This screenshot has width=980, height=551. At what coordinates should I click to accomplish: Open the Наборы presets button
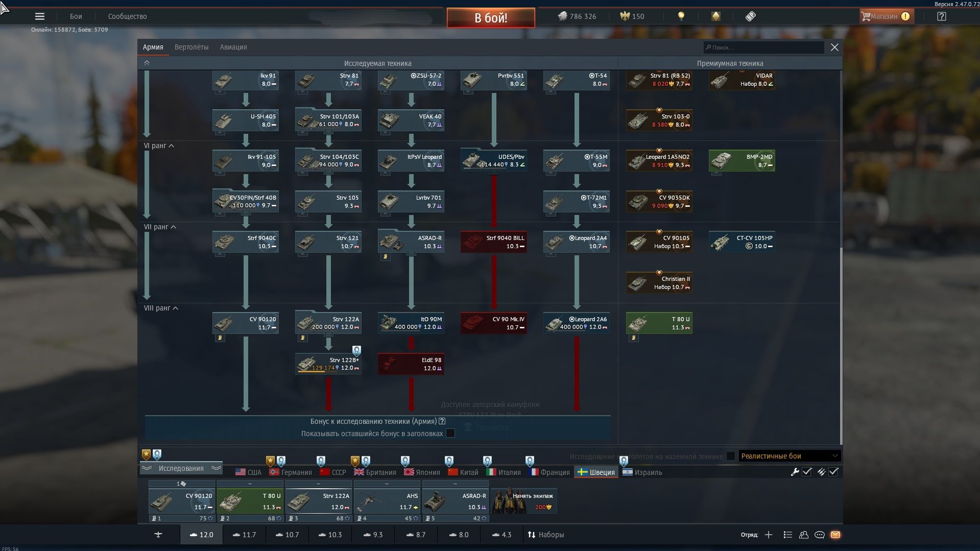[x=545, y=535]
